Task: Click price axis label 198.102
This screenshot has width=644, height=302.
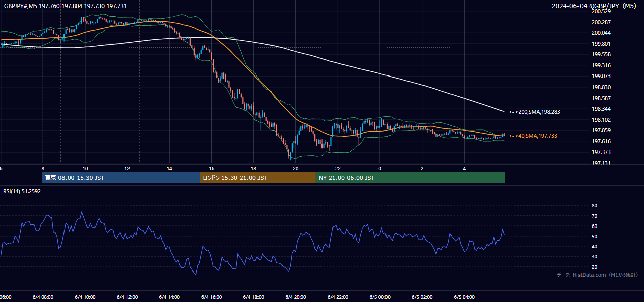Action: pyautogui.click(x=601, y=120)
